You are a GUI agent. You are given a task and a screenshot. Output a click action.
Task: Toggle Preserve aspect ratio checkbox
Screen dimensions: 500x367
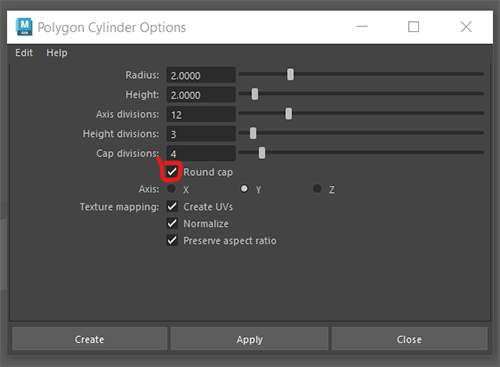pos(172,240)
